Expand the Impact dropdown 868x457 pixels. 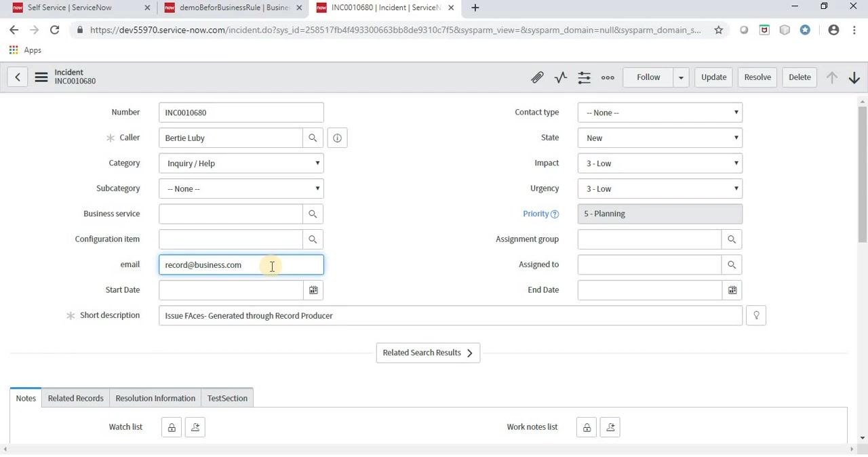[x=660, y=163]
